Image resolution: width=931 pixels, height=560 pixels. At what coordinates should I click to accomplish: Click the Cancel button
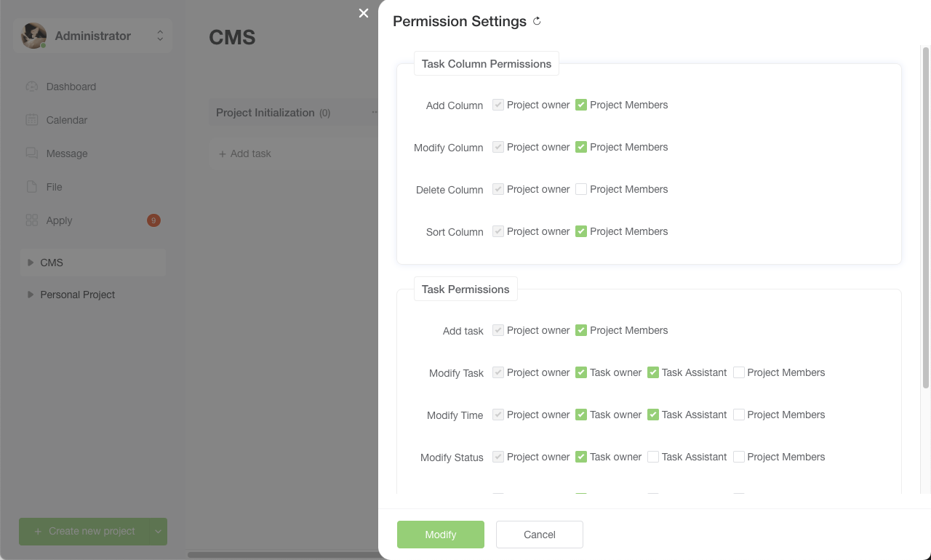[540, 535]
